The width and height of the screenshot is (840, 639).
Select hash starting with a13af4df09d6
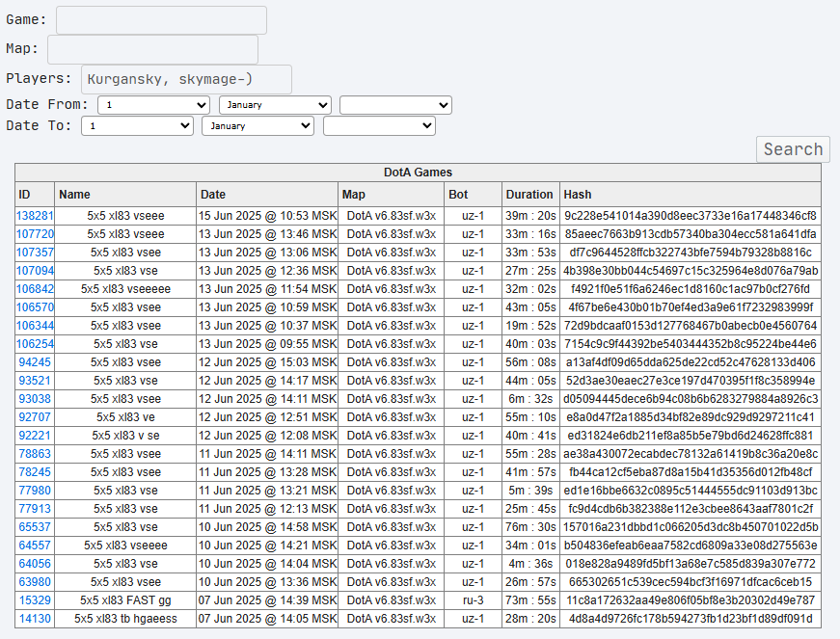[691, 362]
